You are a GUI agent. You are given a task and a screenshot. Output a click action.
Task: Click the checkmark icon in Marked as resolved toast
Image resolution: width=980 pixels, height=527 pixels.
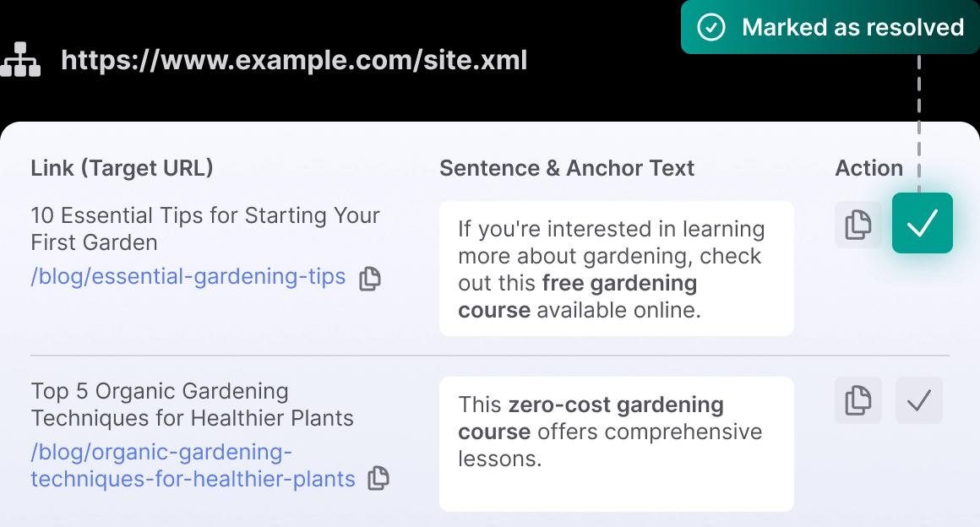(x=711, y=27)
